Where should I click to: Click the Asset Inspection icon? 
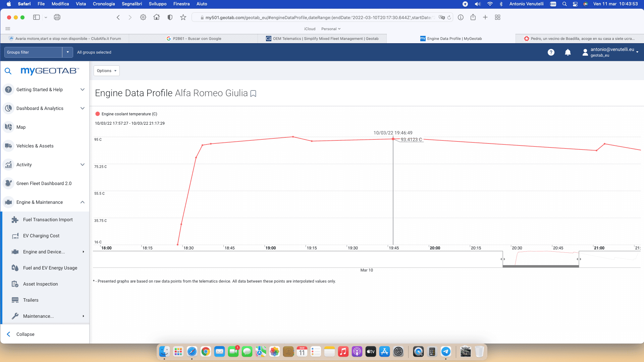tap(15, 284)
